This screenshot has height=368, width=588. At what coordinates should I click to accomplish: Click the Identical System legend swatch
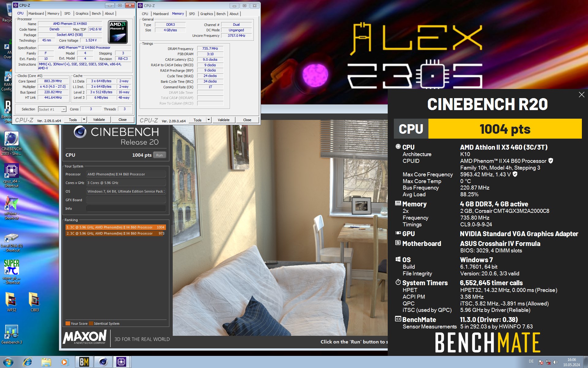(x=91, y=324)
